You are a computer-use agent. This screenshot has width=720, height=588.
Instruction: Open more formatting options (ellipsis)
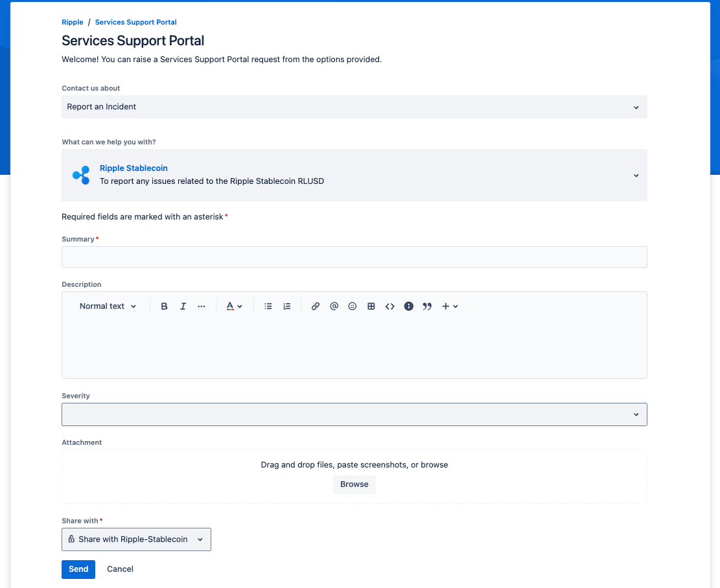point(202,306)
